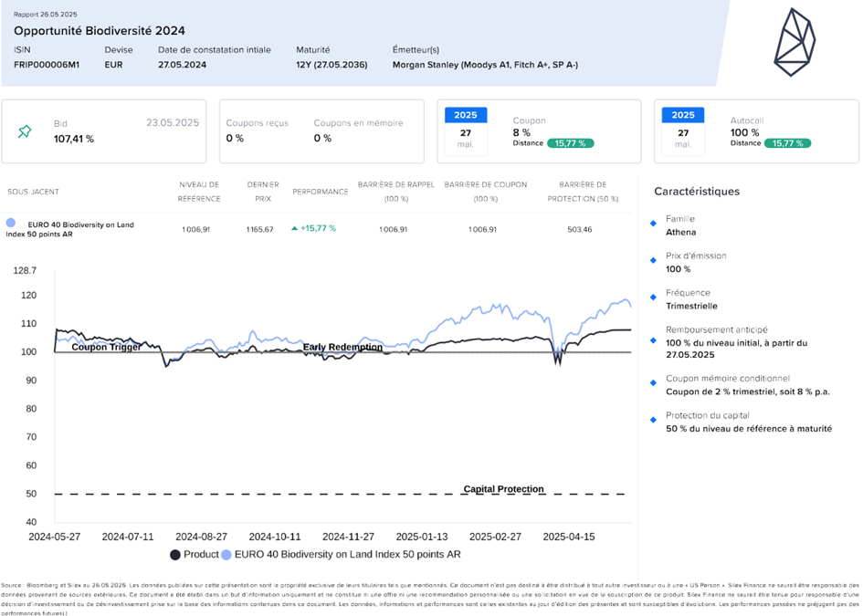Click the diamond bullet beside Coupon mémoire conditionnel
863x616 pixels.
(653, 382)
